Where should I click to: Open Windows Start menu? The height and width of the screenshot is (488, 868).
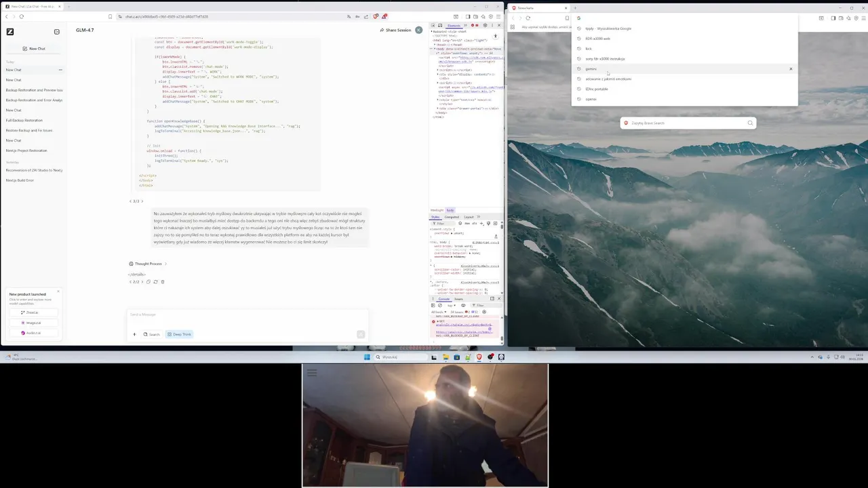(x=367, y=357)
